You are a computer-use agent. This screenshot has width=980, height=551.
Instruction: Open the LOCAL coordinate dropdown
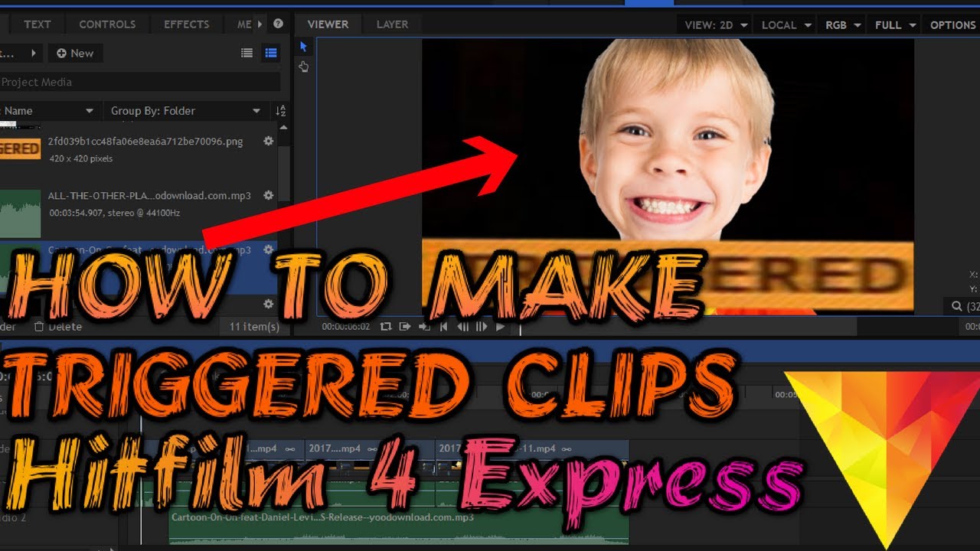click(786, 24)
